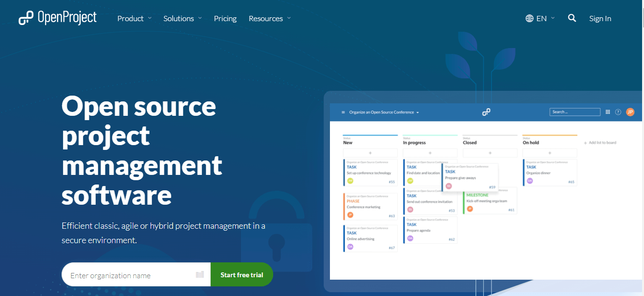644x296 pixels.
Task: Click the assignee avatar on card #53
Action: (x=410, y=210)
